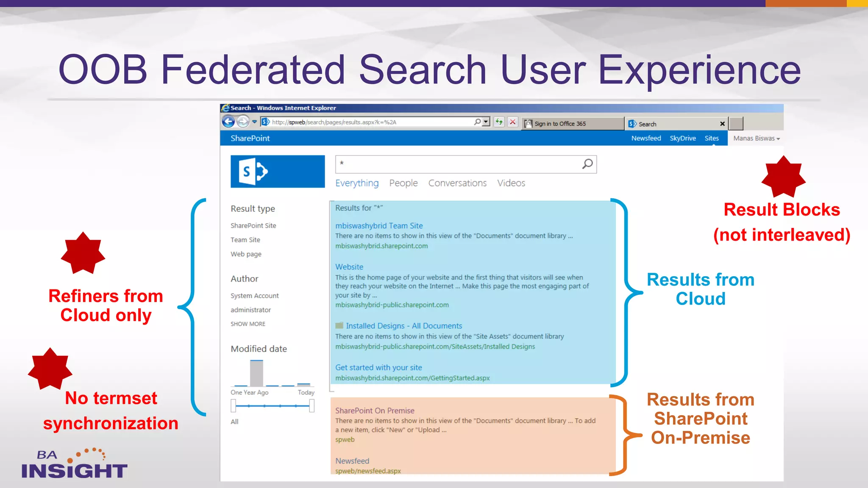Click the Author refiner heading
The height and width of the screenshot is (488, 868).
tap(244, 279)
